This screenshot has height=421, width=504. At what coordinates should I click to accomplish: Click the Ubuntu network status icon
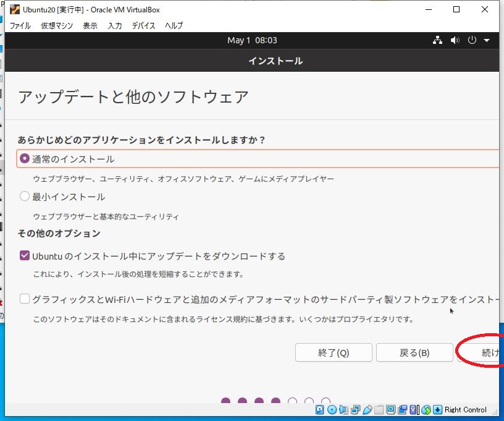click(437, 40)
